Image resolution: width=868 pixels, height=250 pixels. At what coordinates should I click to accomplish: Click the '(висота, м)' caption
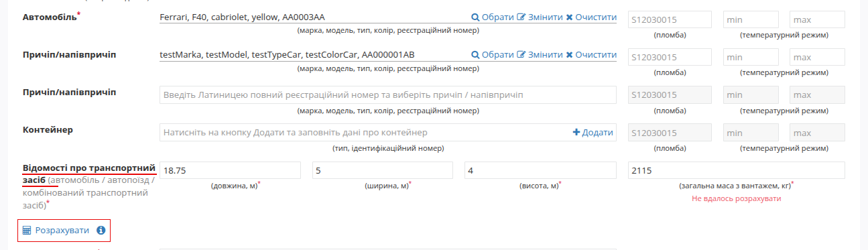540,186
